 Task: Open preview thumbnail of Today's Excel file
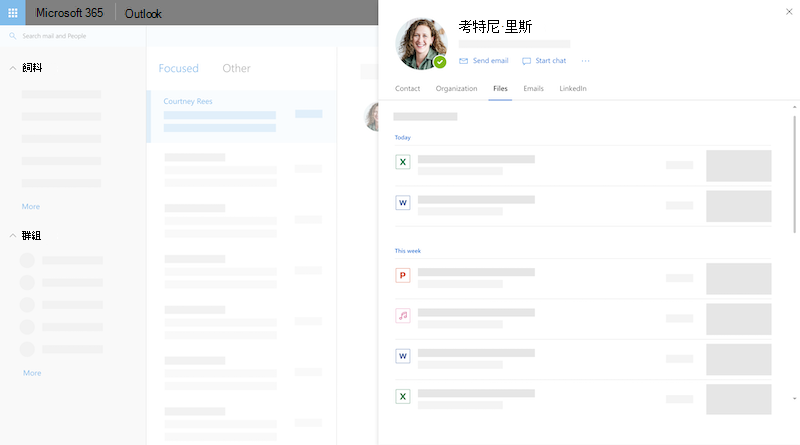(738, 166)
